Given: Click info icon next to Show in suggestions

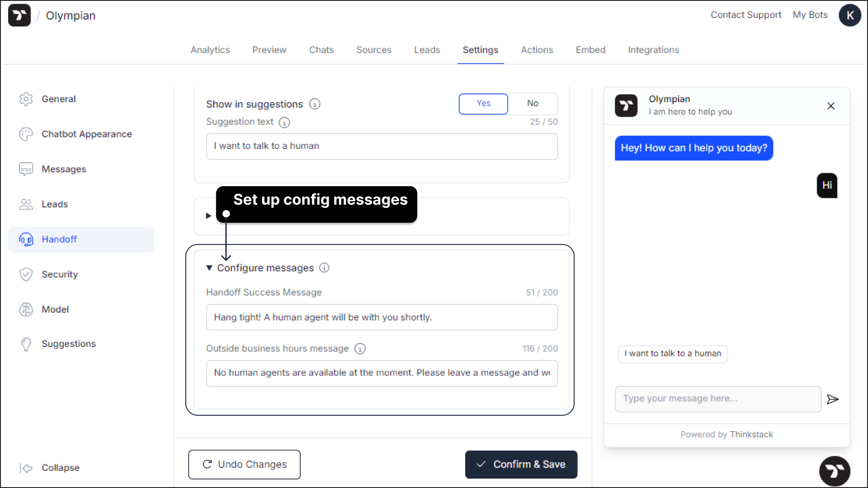Looking at the screenshot, I should tap(315, 104).
